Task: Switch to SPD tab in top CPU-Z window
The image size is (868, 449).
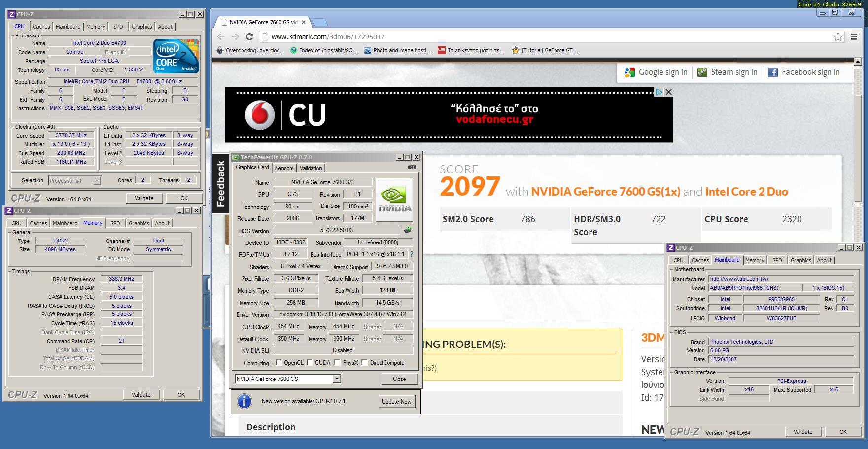Action: pos(118,27)
